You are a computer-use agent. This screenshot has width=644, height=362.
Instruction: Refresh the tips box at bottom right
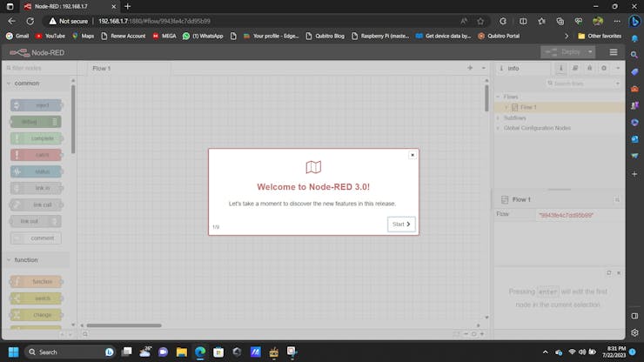point(609,272)
